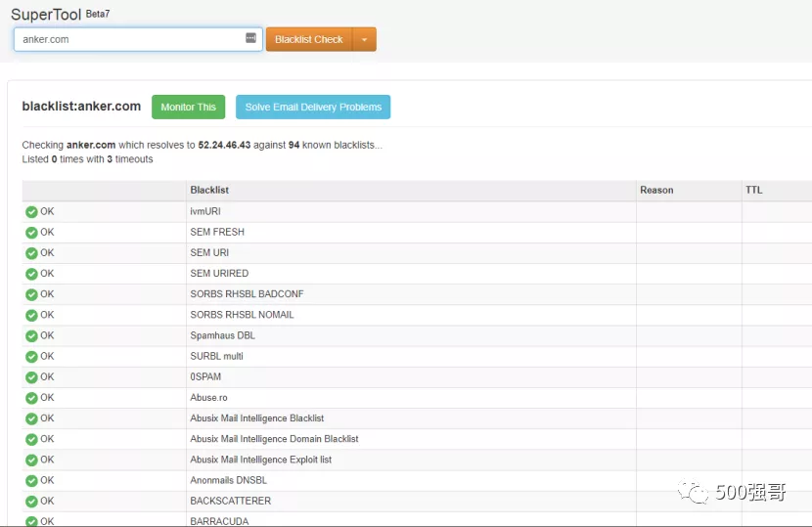Click the Anonmails DNSBL blacklist name

pyautogui.click(x=228, y=480)
